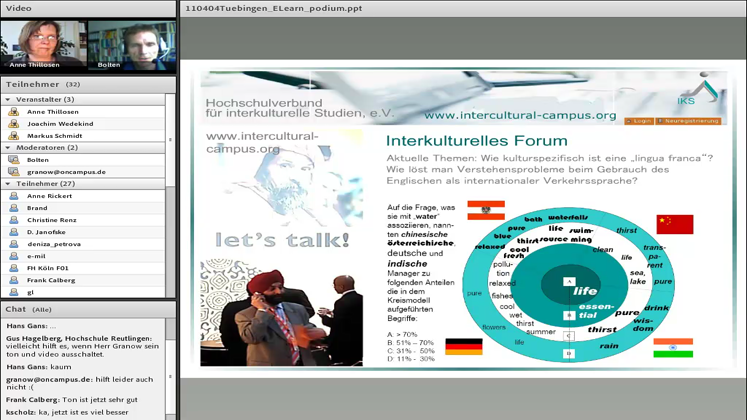Click participant icon beside Brand
This screenshot has width=747, height=420.
click(x=14, y=208)
